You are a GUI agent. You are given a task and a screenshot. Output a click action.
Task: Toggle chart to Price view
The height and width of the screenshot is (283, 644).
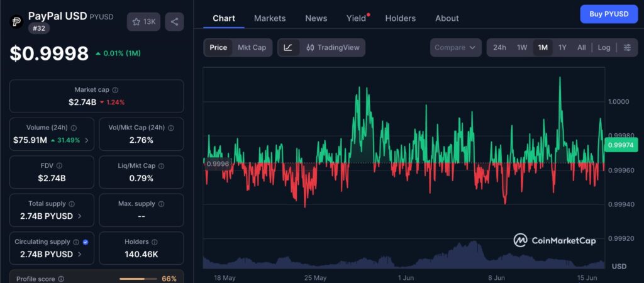[218, 48]
